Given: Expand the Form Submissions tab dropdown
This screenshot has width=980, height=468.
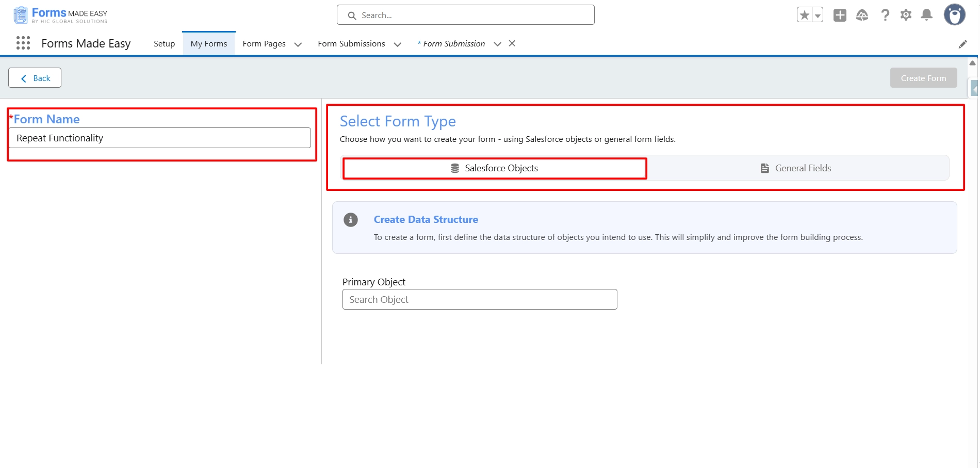Looking at the screenshot, I should pos(397,44).
